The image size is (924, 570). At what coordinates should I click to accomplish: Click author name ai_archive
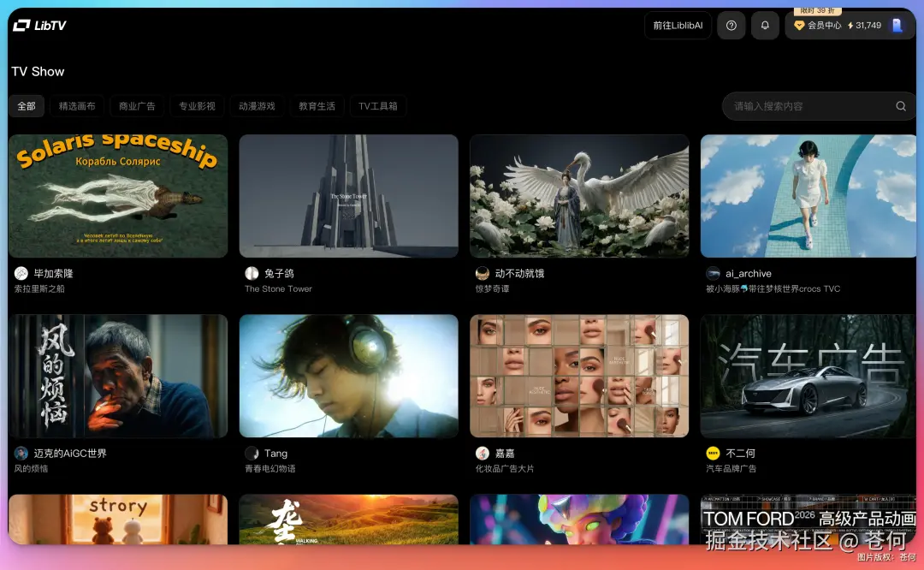tap(749, 274)
